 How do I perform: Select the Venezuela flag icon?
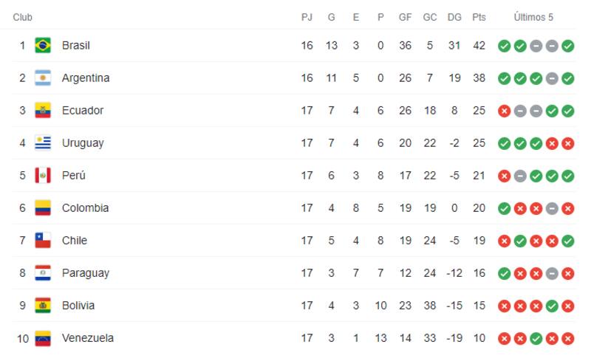click(43, 338)
